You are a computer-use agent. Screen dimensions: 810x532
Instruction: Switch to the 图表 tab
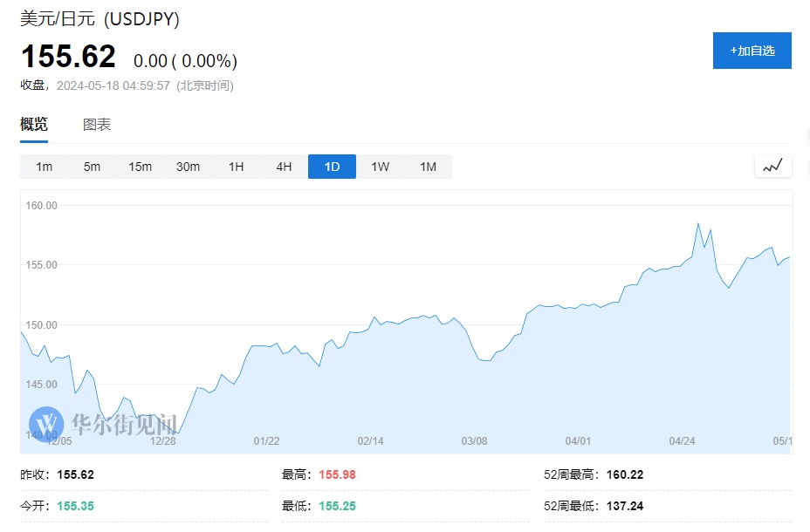coord(97,125)
